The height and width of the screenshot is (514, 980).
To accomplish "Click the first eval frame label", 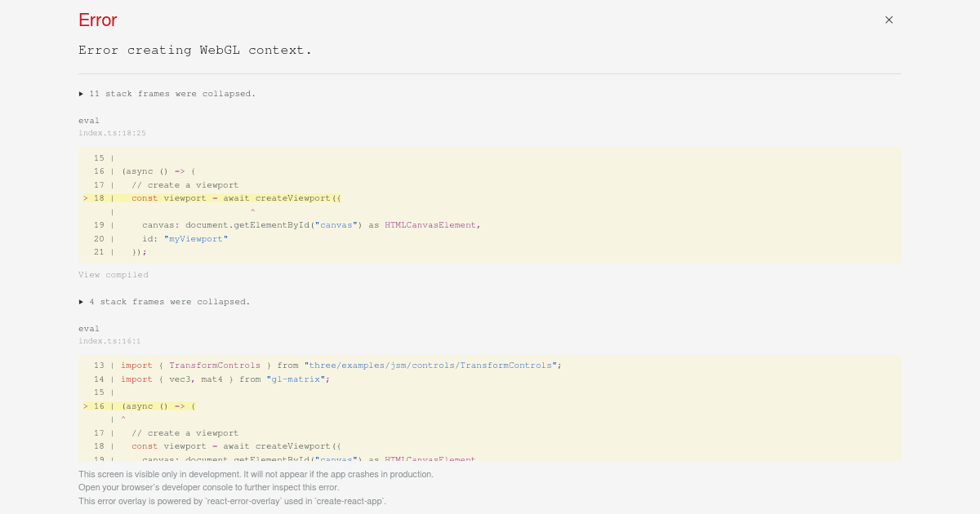I will (89, 120).
